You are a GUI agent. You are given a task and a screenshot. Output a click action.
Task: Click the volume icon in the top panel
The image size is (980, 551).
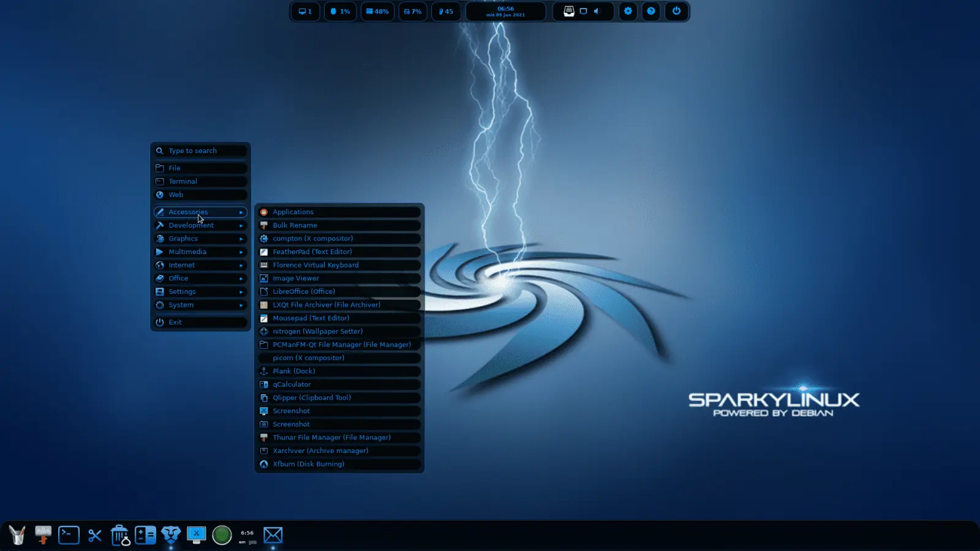(x=596, y=11)
